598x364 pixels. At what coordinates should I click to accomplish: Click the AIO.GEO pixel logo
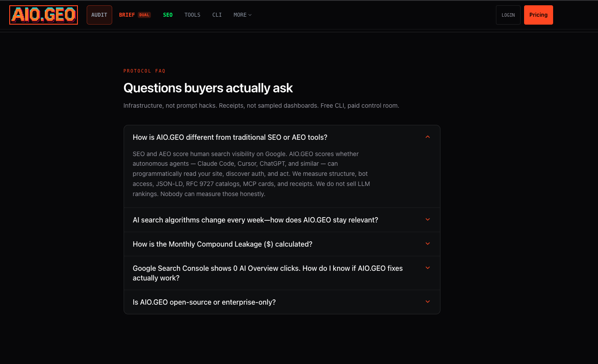point(44,15)
